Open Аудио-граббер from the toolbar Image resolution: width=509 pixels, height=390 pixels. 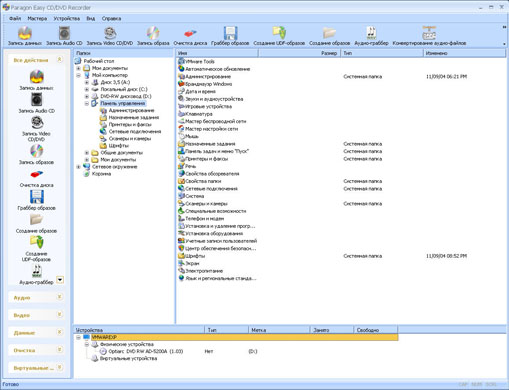coord(371,36)
